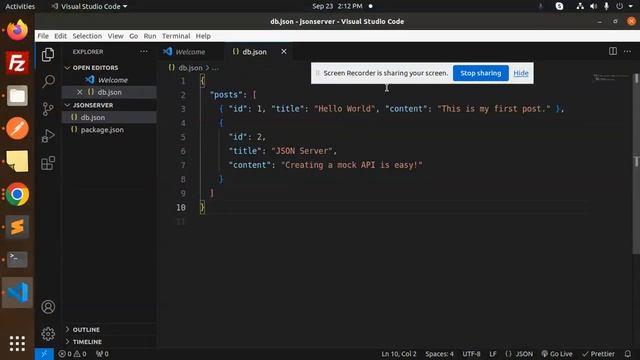This screenshot has width=640, height=360.
Task: Open the Source Control view
Action: point(48,109)
